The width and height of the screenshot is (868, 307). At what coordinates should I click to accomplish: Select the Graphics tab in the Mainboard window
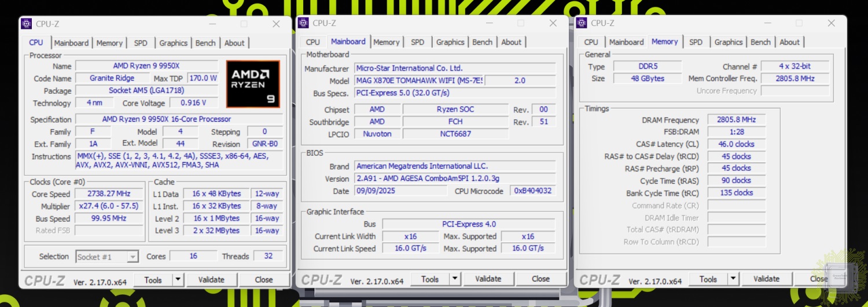pos(450,42)
